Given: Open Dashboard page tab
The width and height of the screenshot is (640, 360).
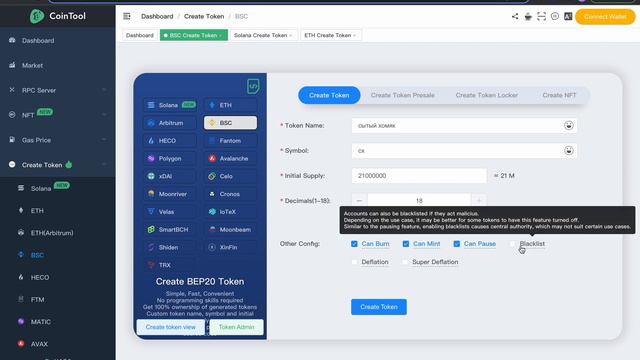Looking at the screenshot, I should click(140, 36).
